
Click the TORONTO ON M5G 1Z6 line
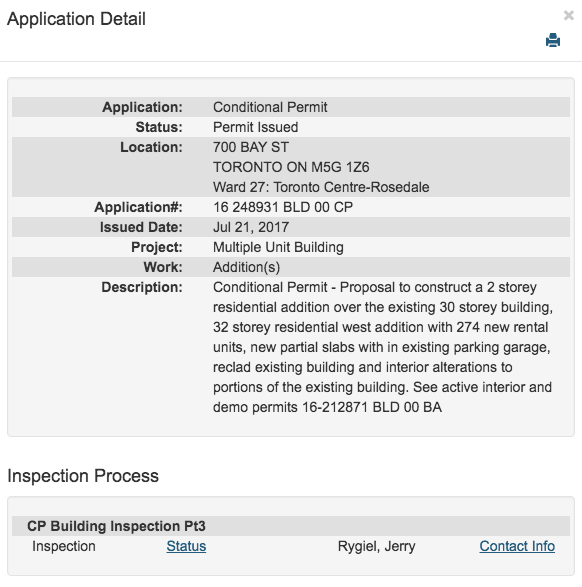point(291,167)
